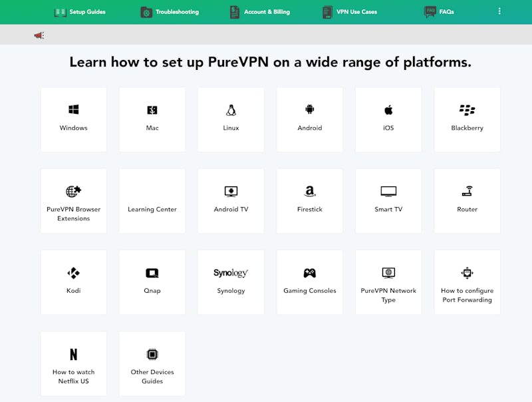This screenshot has height=402, width=532.
Task: Open the Account & Billing menu label
Action: [x=267, y=12]
